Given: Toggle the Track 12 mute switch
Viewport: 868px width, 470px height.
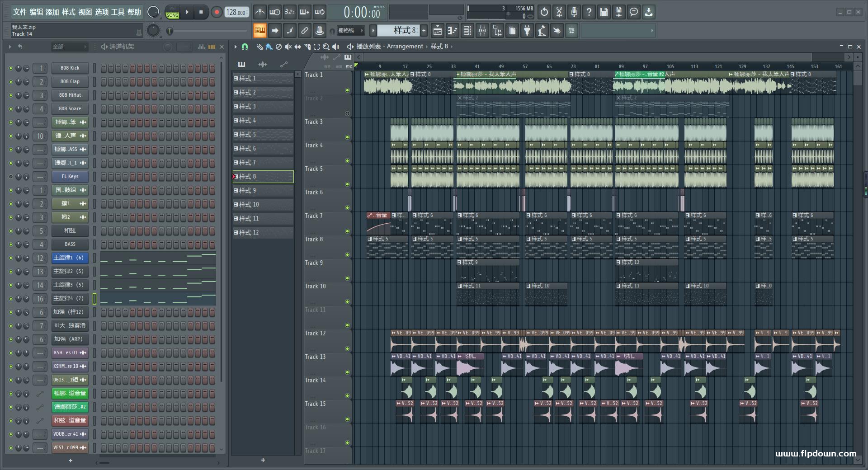Looking at the screenshot, I should point(347,349).
